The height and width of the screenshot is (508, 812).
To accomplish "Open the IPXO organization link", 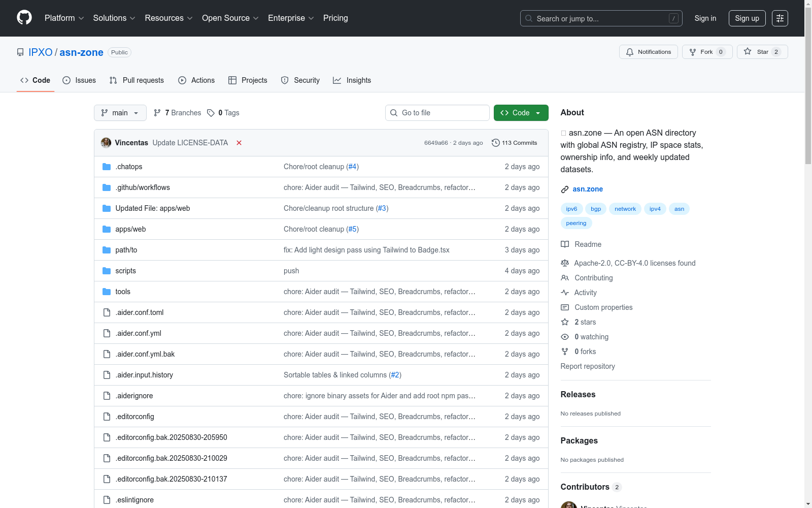I will click(x=41, y=52).
